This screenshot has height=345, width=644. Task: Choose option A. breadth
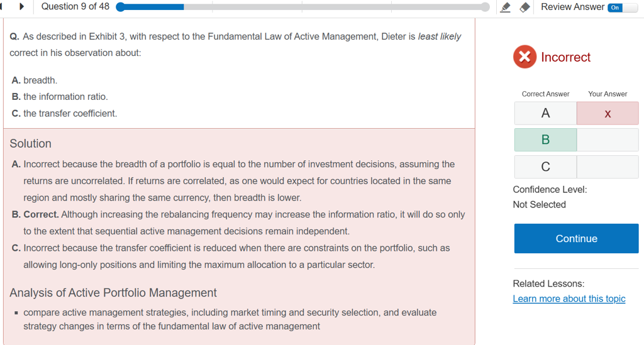pyautogui.click(x=35, y=80)
